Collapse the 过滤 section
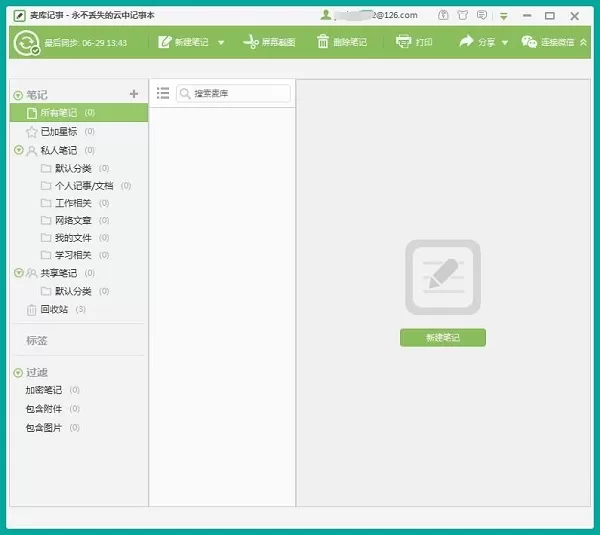600x535 pixels. click(x=18, y=373)
